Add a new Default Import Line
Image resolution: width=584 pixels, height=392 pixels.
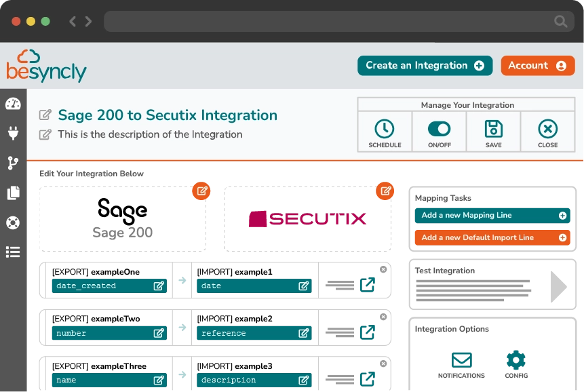coord(492,237)
